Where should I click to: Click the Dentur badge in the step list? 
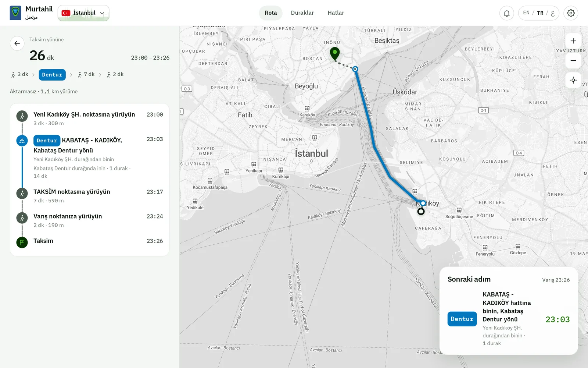(47, 141)
